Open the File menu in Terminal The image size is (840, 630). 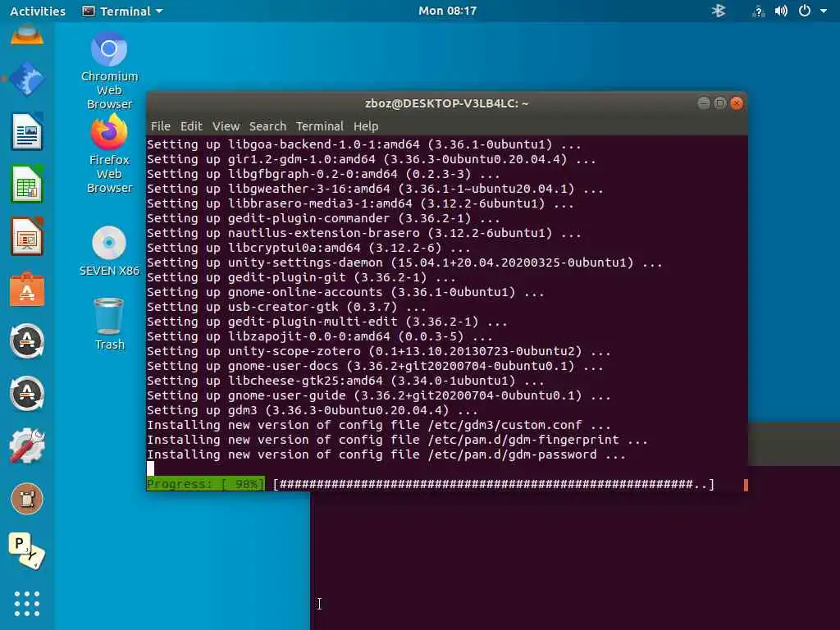coord(160,126)
